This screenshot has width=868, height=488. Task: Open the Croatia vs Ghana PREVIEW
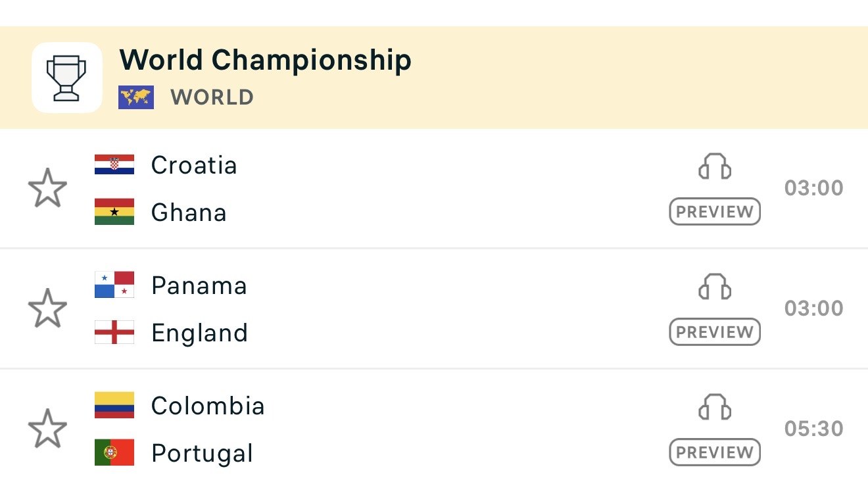pyautogui.click(x=715, y=212)
